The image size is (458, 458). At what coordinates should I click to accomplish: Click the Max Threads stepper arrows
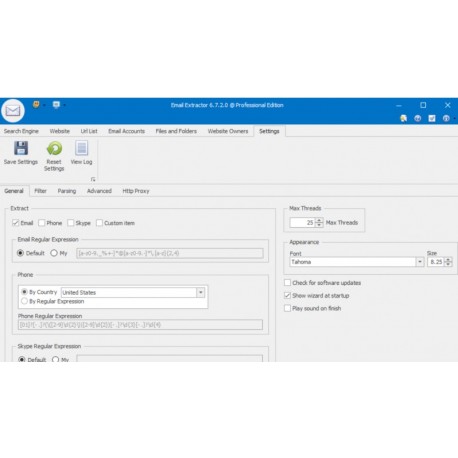319,222
